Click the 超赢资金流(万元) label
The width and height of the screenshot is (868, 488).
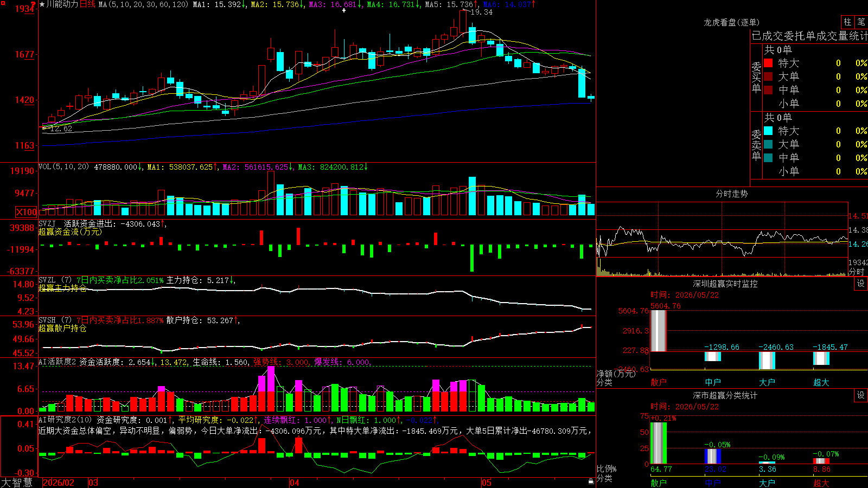(70, 232)
